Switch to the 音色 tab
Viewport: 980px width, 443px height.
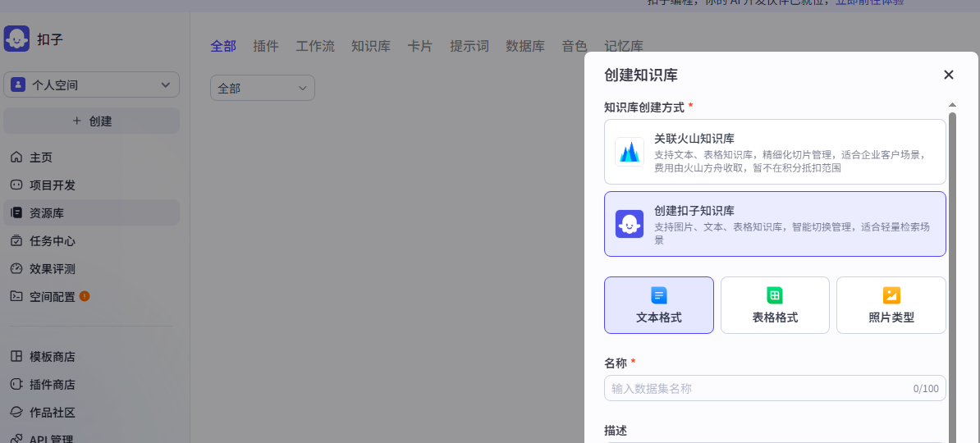[x=575, y=46]
